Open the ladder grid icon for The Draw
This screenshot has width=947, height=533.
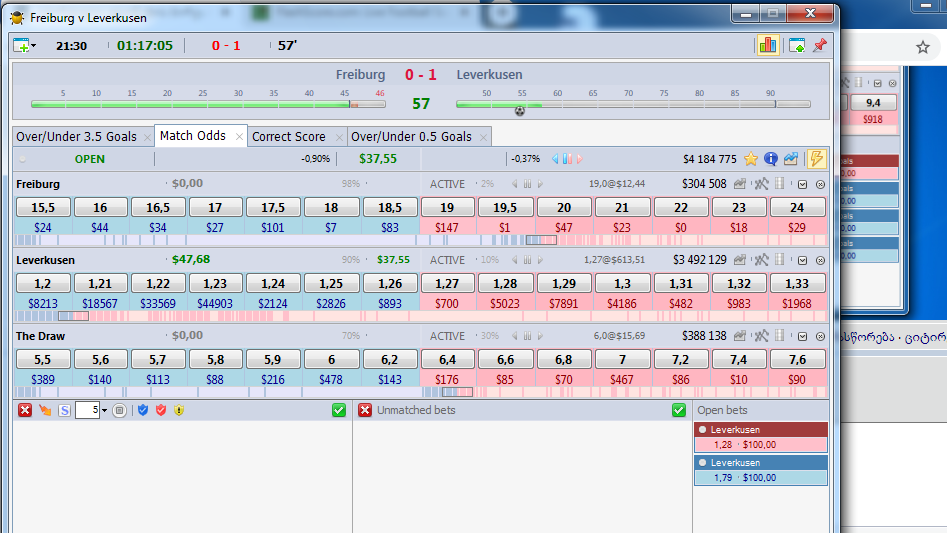tap(780, 336)
